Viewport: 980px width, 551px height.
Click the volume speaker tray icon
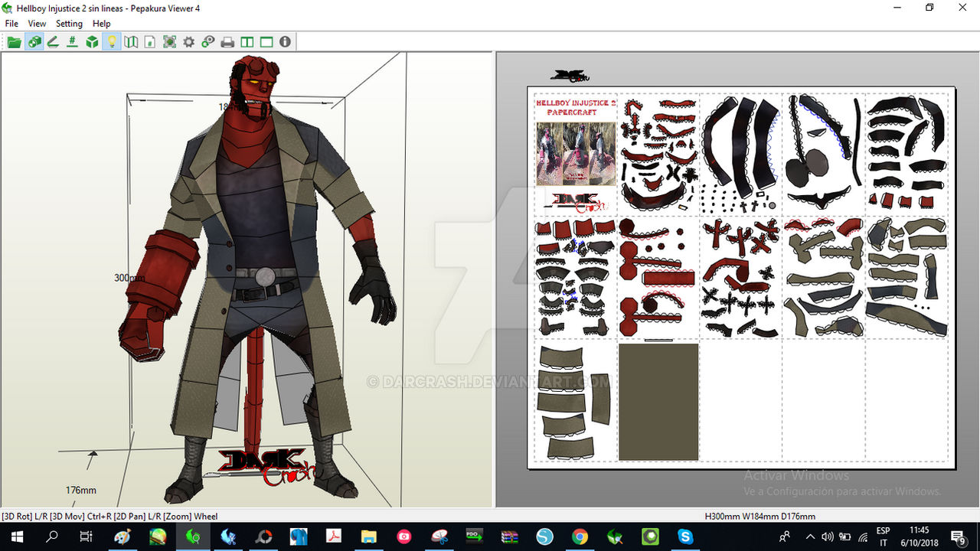828,537
